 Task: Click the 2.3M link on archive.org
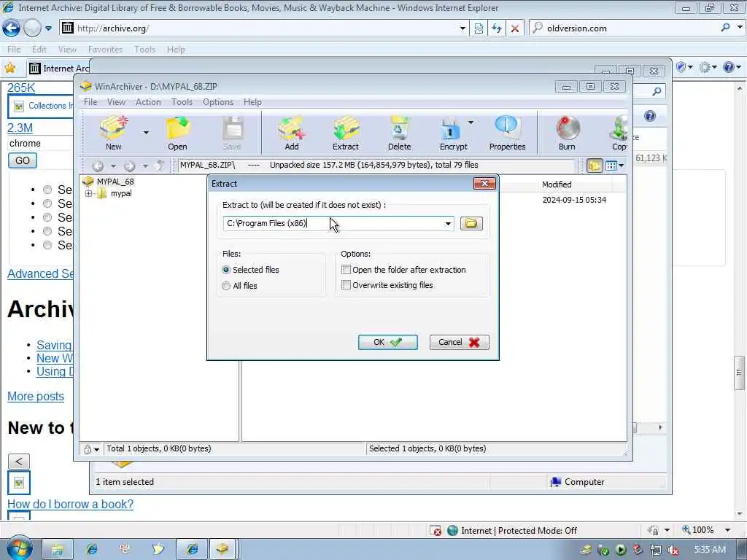pos(20,128)
